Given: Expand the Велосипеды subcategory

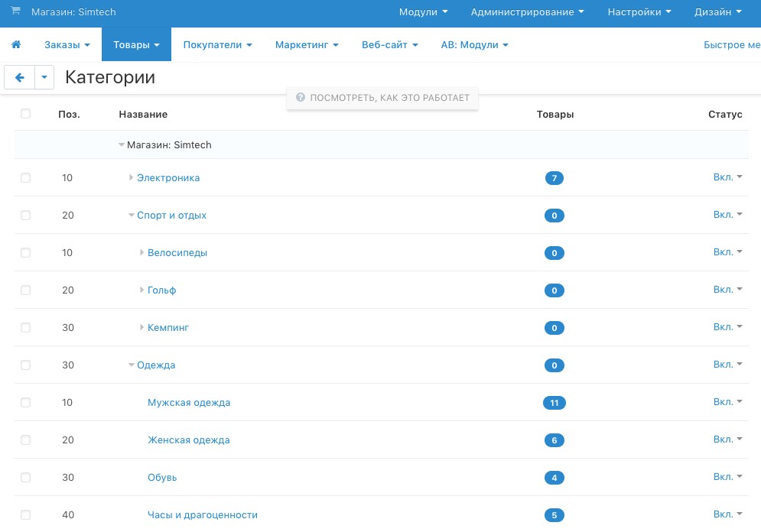Looking at the screenshot, I should pos(142,253).
